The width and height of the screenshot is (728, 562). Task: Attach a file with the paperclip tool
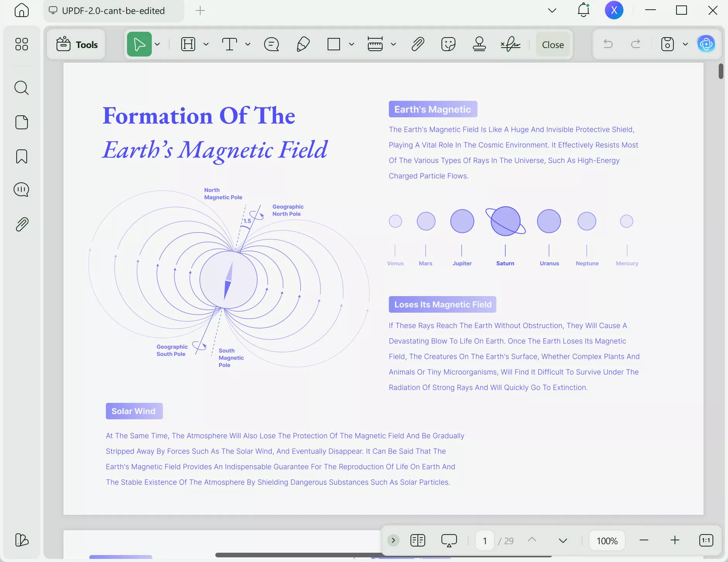417,44
